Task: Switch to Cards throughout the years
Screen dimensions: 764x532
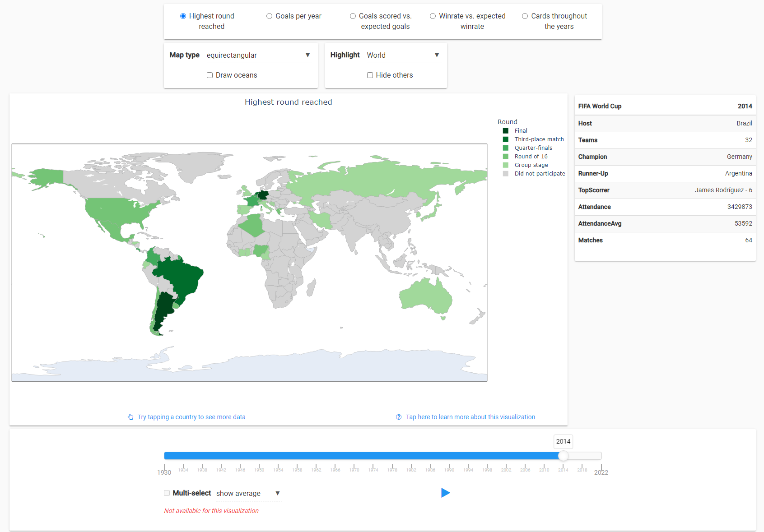Action: click(x=525, y=16)
